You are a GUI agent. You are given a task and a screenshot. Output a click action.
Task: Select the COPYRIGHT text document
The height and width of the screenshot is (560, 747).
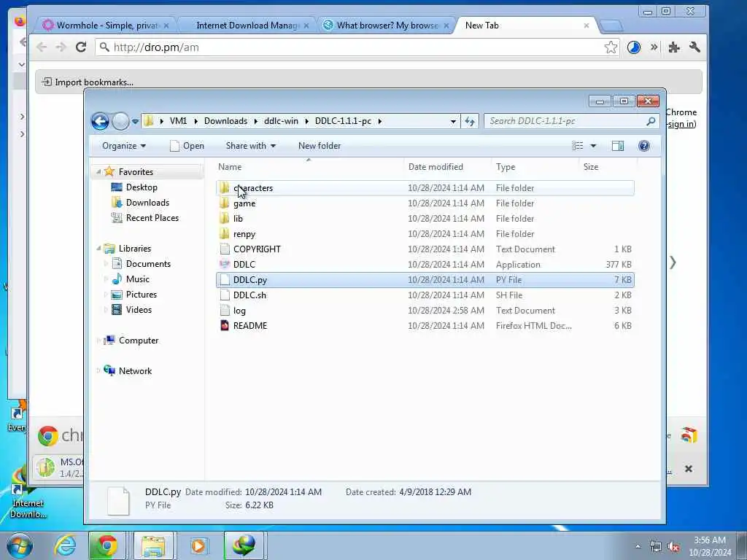click(x=425, y=249)
